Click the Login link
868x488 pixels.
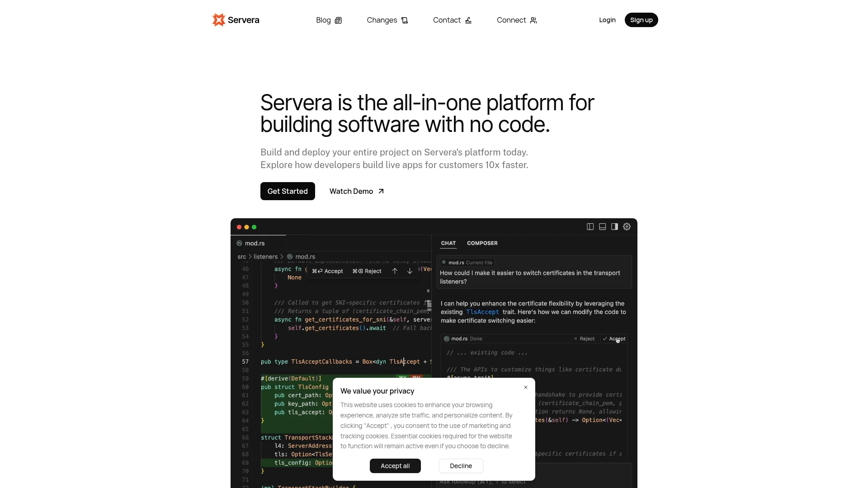point(607,20)
